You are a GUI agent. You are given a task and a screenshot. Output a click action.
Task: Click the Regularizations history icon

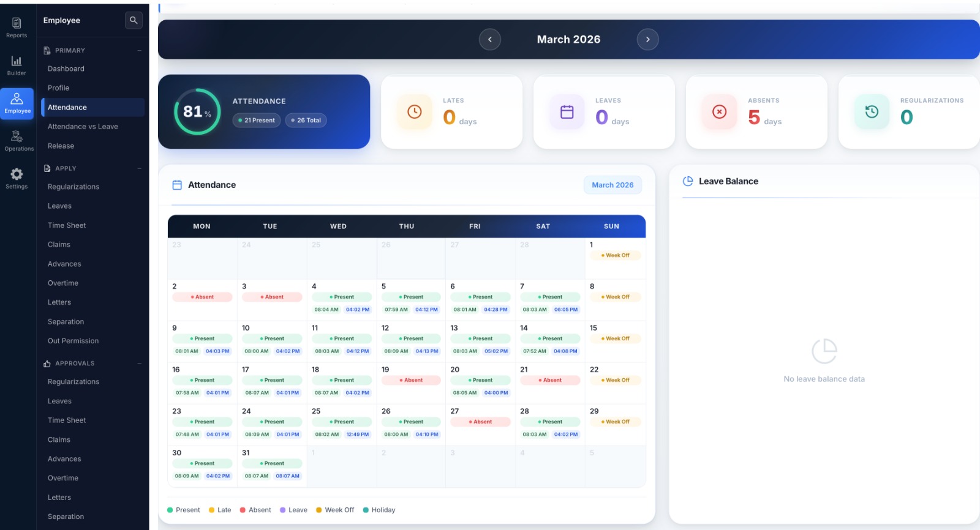(872, 112)
